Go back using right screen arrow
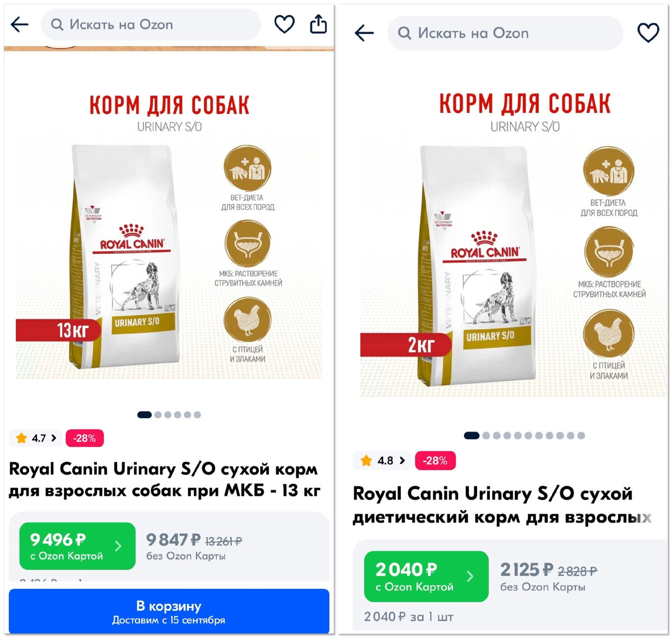Screen dimensions: 672x638 pos(364,33)
